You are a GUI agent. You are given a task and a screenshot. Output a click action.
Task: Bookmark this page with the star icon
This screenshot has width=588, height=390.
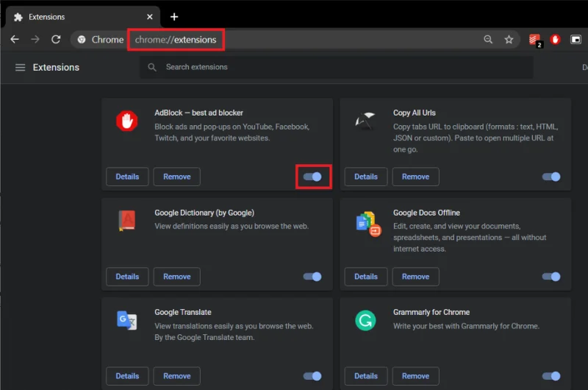[x=509, y=40]
